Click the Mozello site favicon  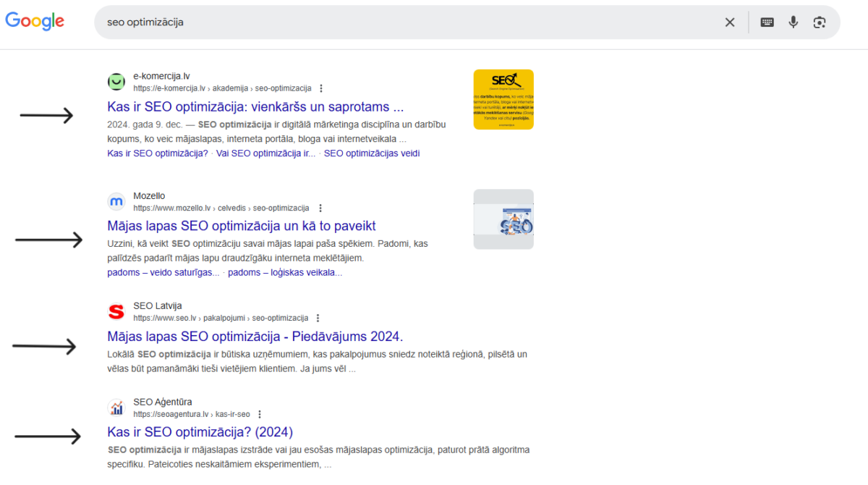tap(116, 202)
